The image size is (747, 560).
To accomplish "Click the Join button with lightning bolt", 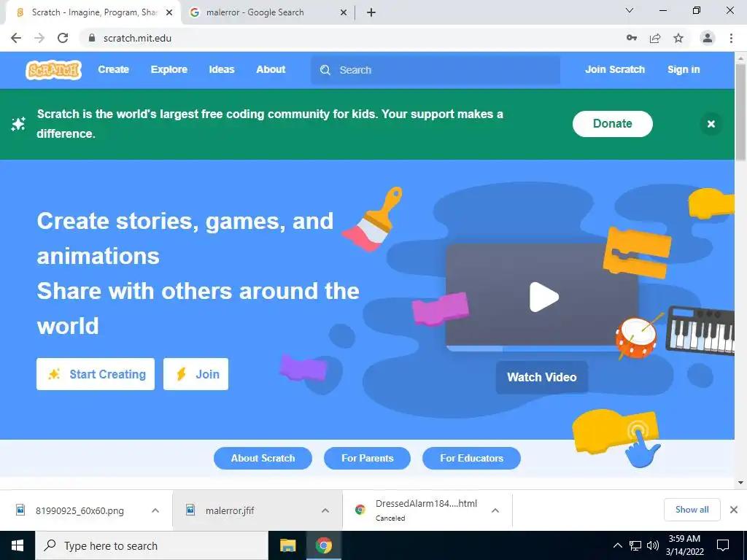I will pos(196,374).
